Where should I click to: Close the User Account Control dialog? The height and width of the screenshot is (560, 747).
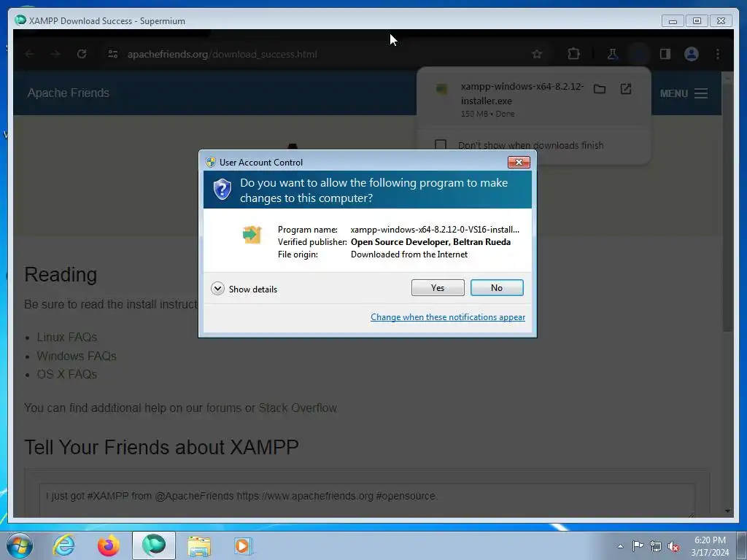tap(519, 163)
